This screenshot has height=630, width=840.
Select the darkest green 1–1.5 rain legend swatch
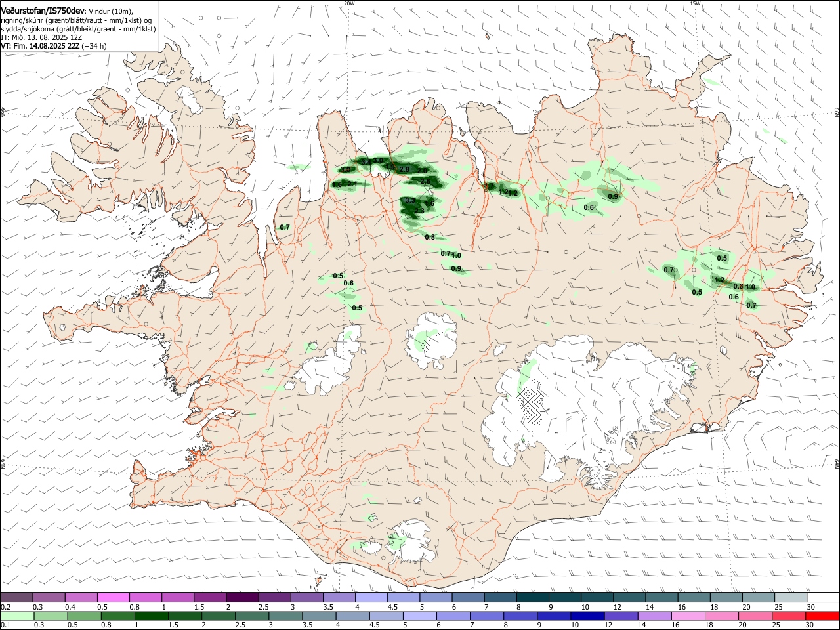[150, 616]
